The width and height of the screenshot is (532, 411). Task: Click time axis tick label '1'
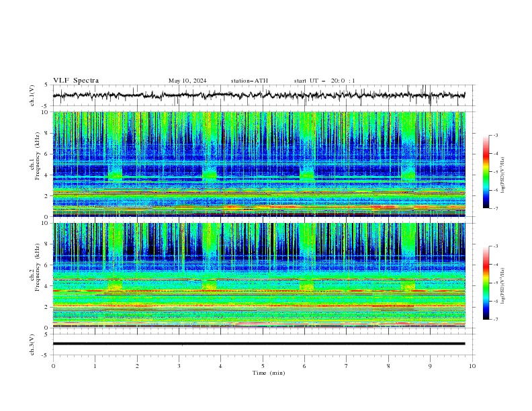pos(95,366)
